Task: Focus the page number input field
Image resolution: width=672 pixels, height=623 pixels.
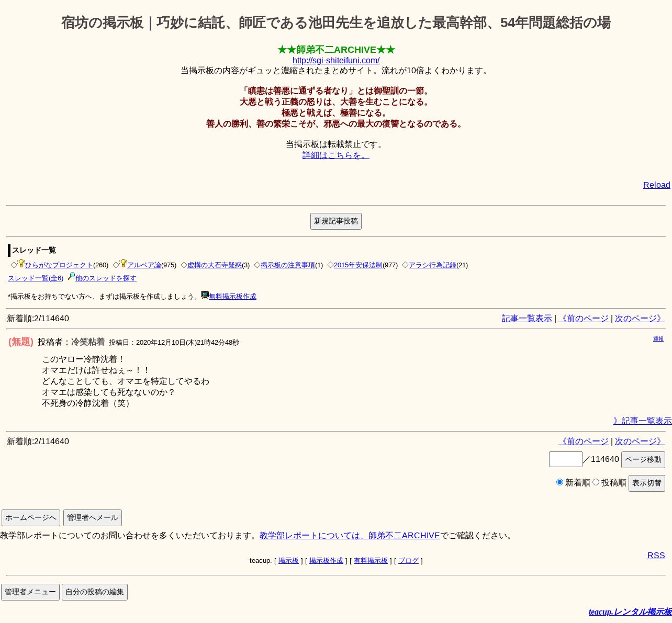Action: tap(566, 459)
